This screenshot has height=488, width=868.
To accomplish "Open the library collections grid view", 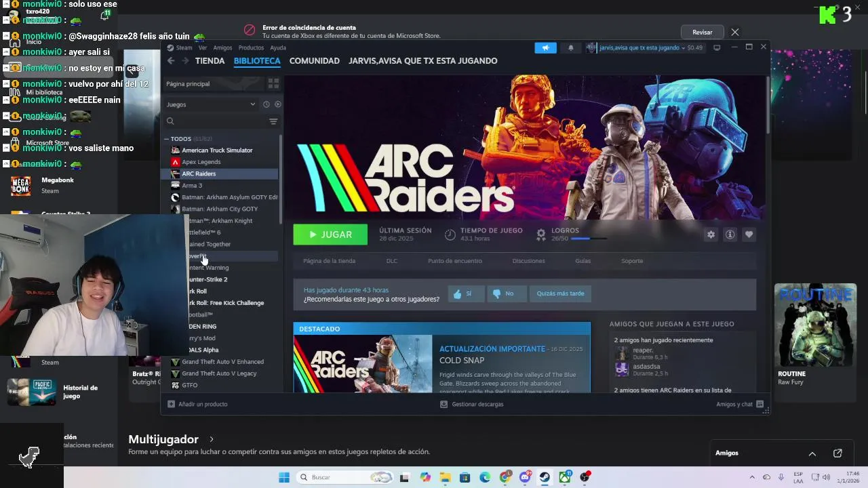I will pos(273,83).
